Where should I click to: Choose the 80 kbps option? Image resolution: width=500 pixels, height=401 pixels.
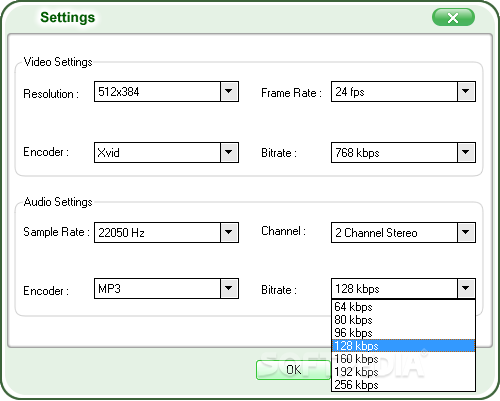403,320
